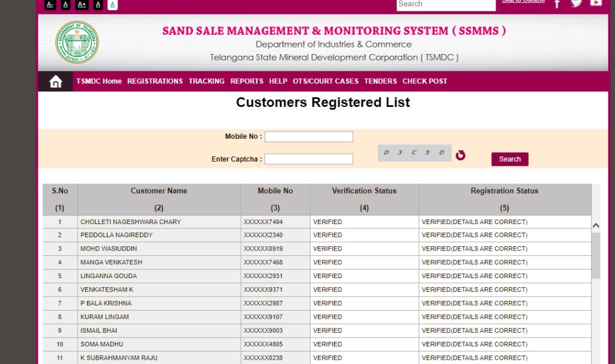
Task: Open the OTS/COURT CASES menu
Action: 326,81
